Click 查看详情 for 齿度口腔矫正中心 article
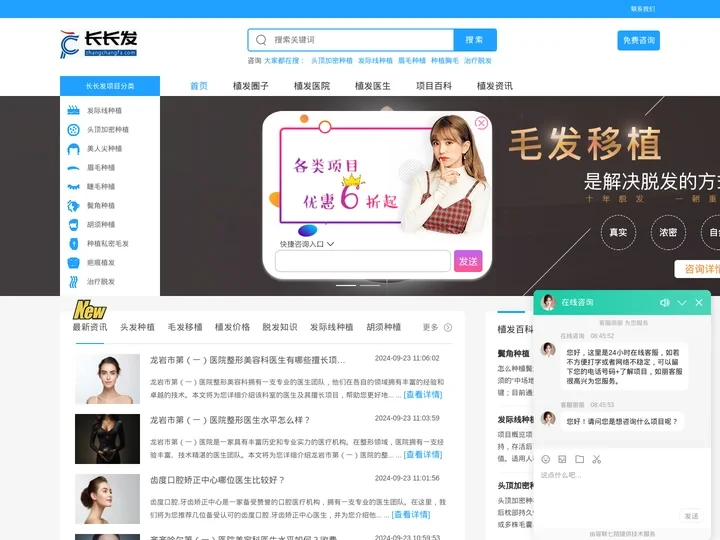Screen dimensions: 720x540 (411, 515)
